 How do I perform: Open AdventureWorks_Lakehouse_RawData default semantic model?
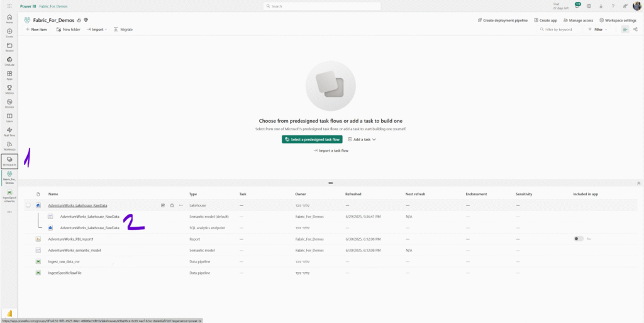89,217
